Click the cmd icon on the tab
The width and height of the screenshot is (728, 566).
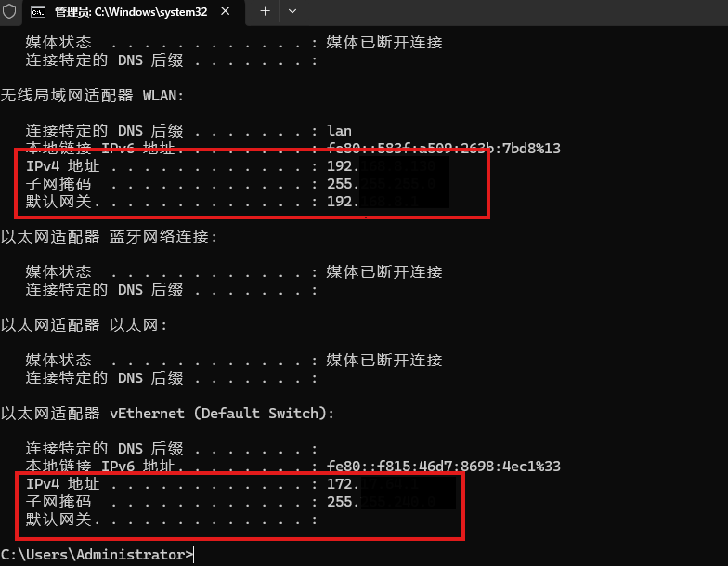(x=37, y=11)
